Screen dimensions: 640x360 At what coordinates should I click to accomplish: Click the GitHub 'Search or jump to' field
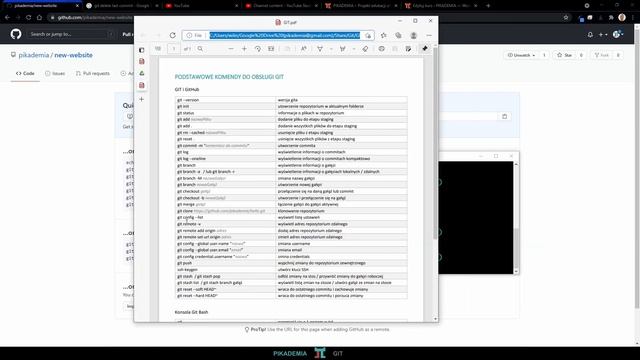(x=70, y=34)
